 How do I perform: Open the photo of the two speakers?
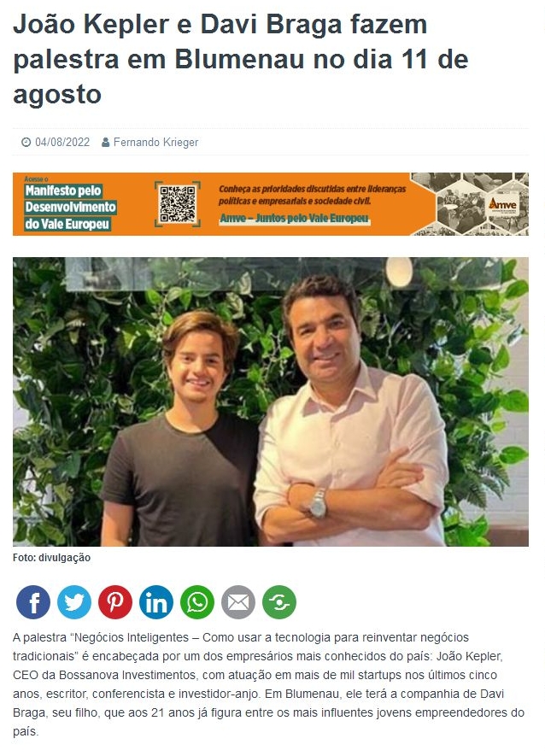point(271,401)
